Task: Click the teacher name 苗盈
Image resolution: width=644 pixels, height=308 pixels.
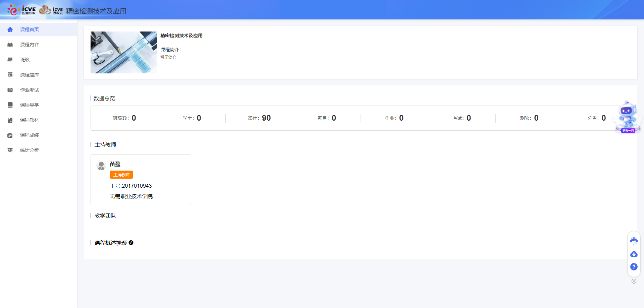Action: pyautogui.click(x=115, y=164)
